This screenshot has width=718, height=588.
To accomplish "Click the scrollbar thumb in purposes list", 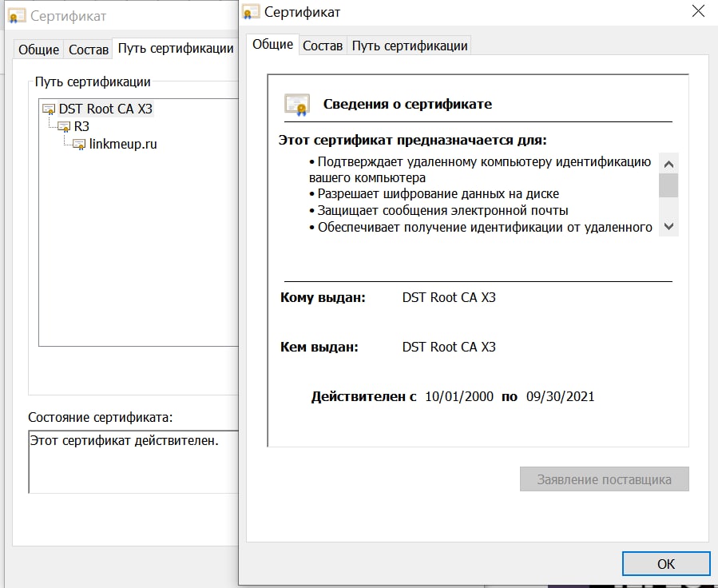I will (668, 185).
